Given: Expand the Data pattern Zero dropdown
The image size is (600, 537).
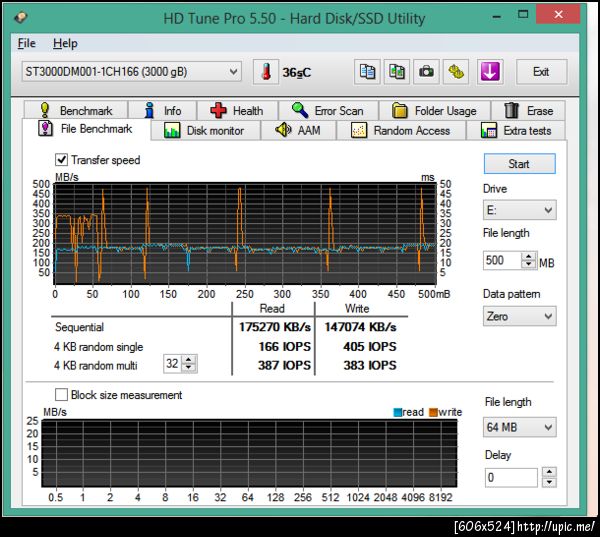Looking at the screenshot, I should (x=520, y=316).
